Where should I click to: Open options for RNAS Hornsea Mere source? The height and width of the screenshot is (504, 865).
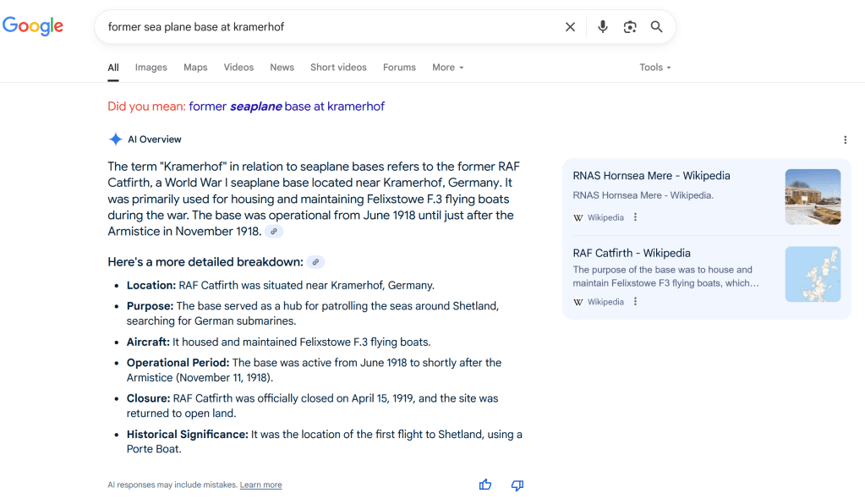point(636,217)
